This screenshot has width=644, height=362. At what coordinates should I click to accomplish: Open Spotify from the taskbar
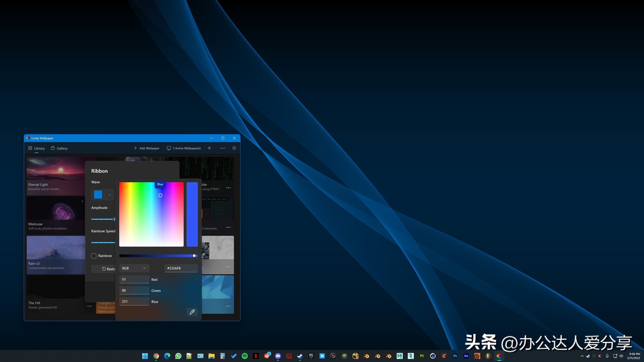245,356
